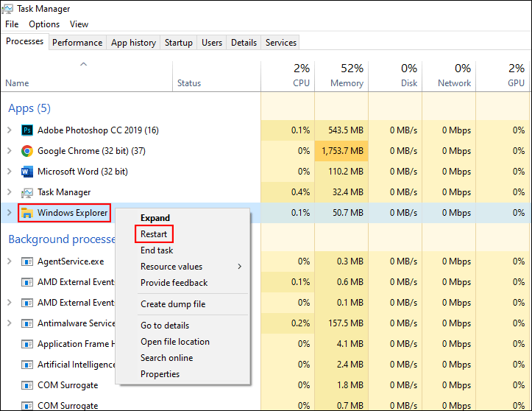
Task: Sort by the CPU column header
Action: 288,77
